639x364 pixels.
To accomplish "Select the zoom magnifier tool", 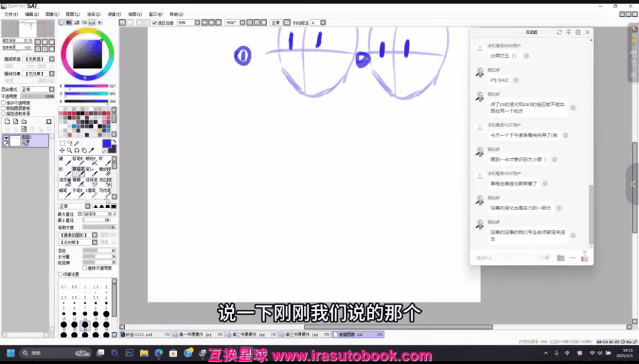I will [x=69, y=150].
